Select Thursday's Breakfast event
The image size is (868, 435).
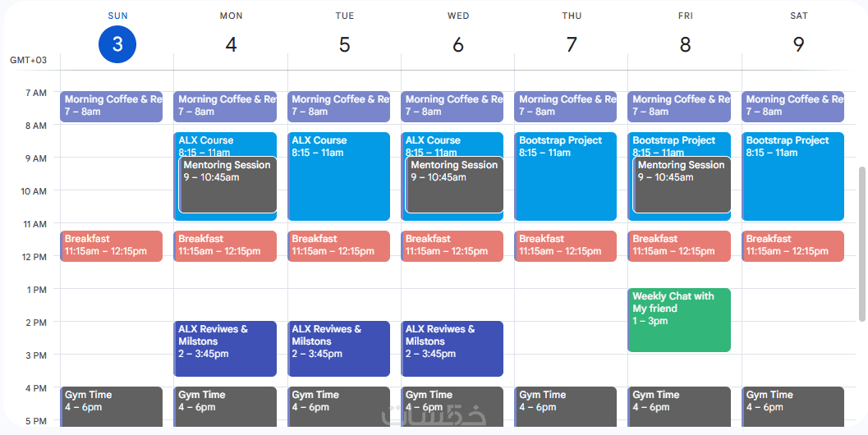tap(566, 246)
